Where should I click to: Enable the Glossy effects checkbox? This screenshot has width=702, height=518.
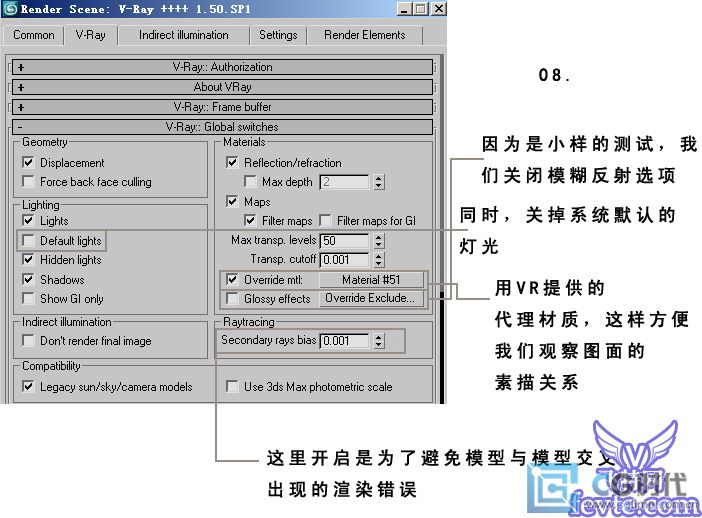(232, 299)
